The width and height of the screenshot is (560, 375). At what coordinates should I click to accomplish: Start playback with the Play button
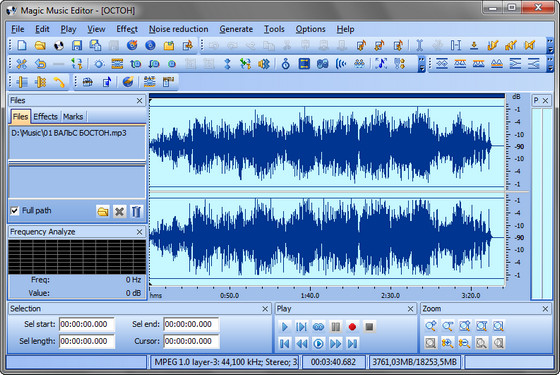click(285, 327)
